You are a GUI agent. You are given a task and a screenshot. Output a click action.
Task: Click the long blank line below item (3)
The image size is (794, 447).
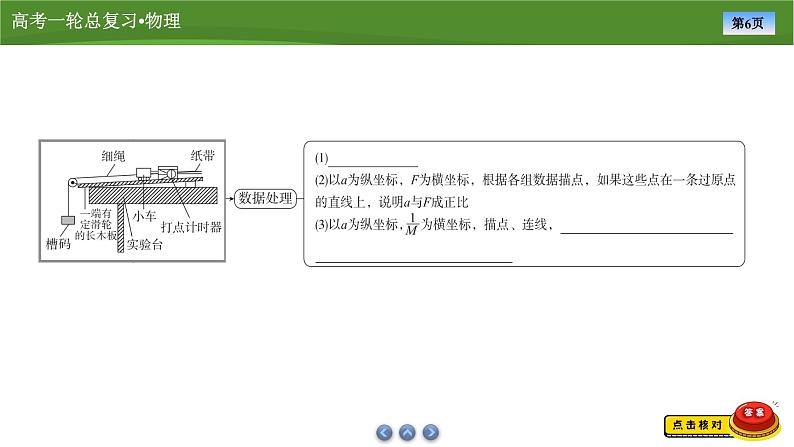pos(414,257)
